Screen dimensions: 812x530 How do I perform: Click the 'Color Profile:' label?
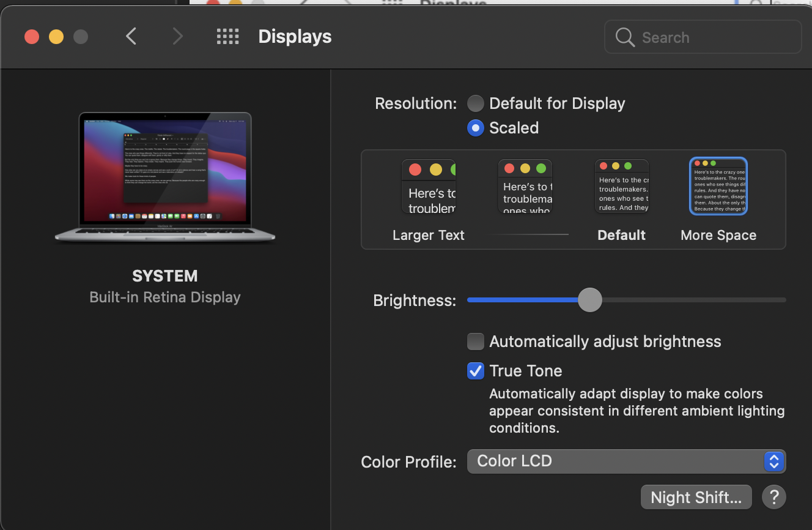coord(409,462)
